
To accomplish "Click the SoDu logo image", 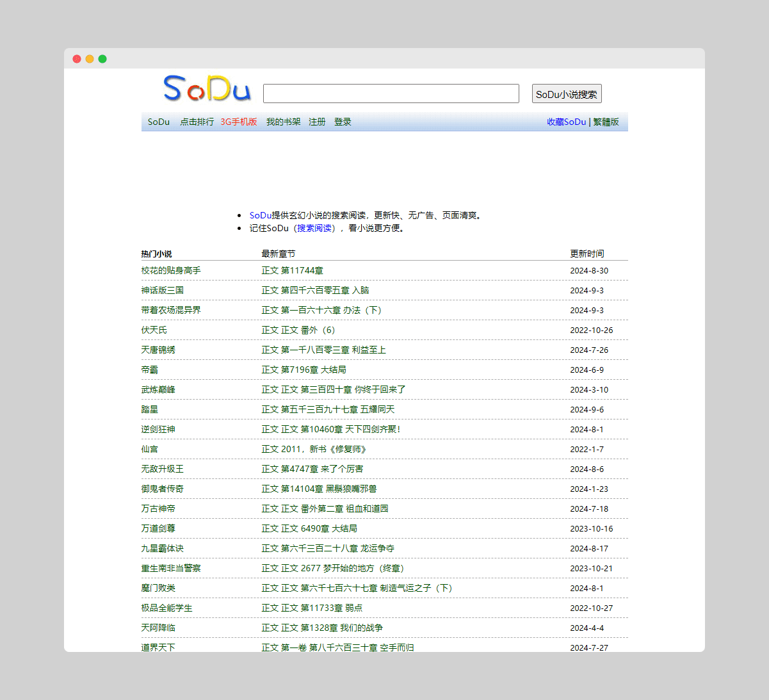I will (x=207, y=89).
